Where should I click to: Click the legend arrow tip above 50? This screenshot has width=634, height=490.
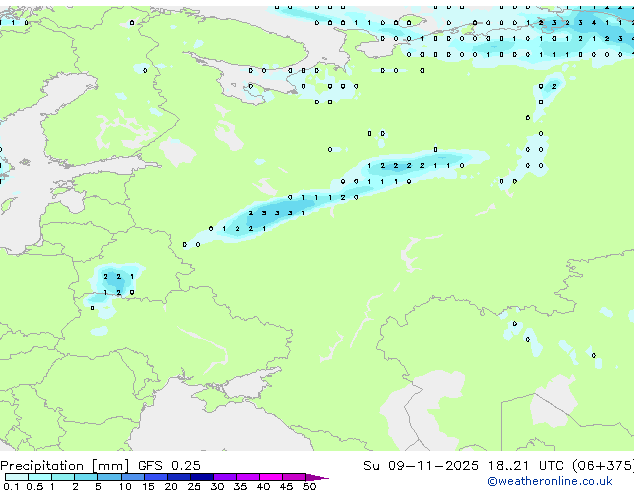[x=317, y=477]
